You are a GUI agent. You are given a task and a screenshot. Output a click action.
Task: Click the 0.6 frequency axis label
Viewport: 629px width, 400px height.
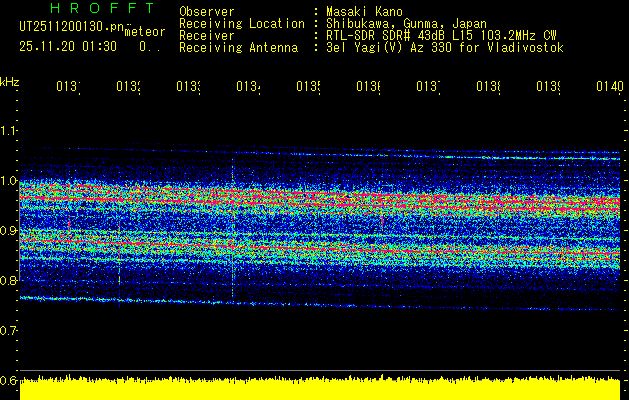click(9, 380)
